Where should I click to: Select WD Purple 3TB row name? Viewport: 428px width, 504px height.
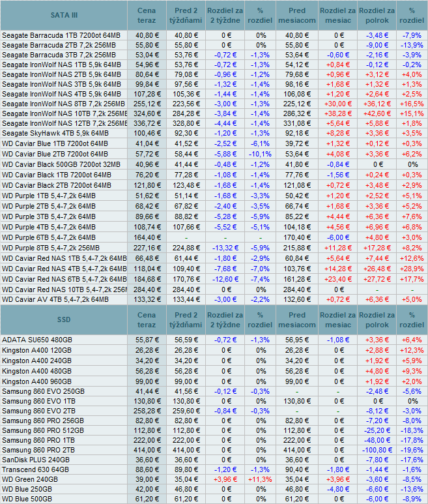(x=49, y=216)
